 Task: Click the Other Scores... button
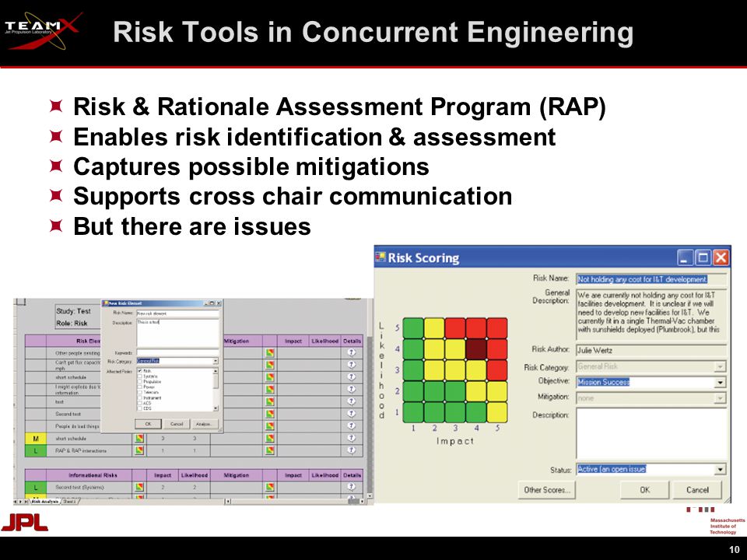[546, 489]
